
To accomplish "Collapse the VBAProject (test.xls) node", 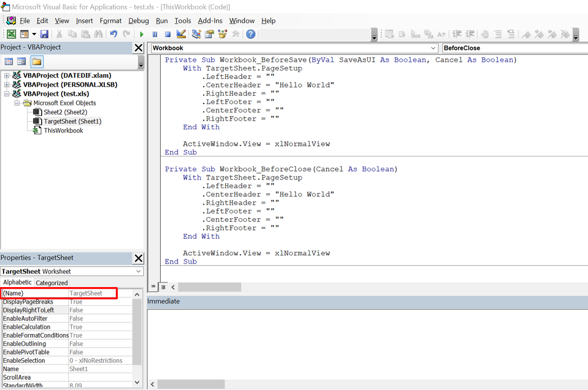I will click(x=6, y=94).
